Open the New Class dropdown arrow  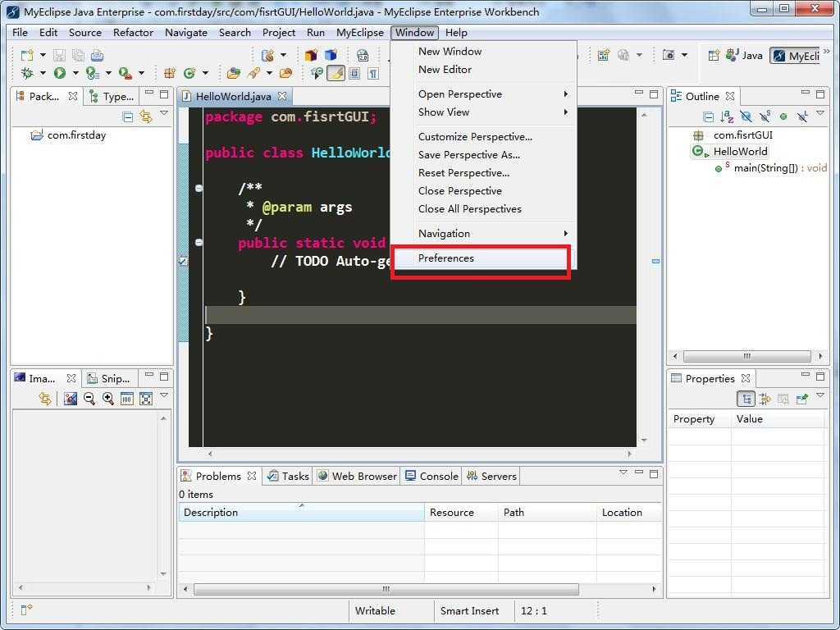[205, 73]
